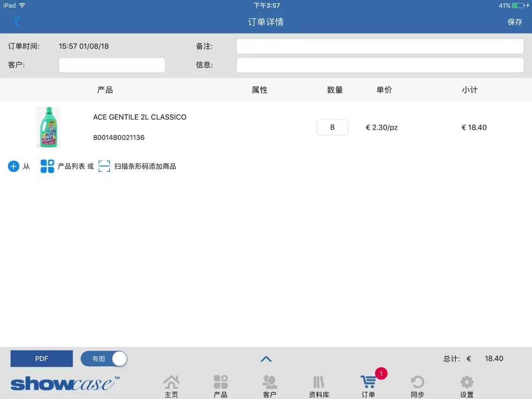
Task: Go back using the header arrow
Action: click(17, 22)
